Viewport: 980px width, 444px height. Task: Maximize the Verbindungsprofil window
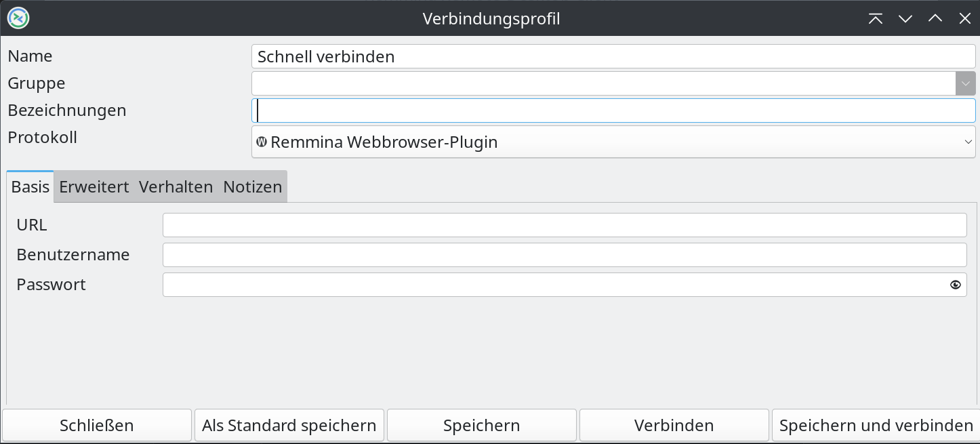pos(935,18)
